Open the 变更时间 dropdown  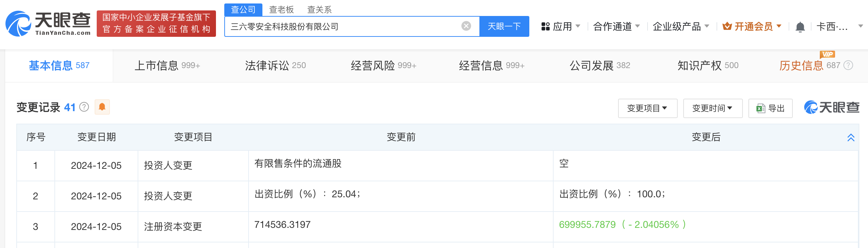(x=713, y=108)
